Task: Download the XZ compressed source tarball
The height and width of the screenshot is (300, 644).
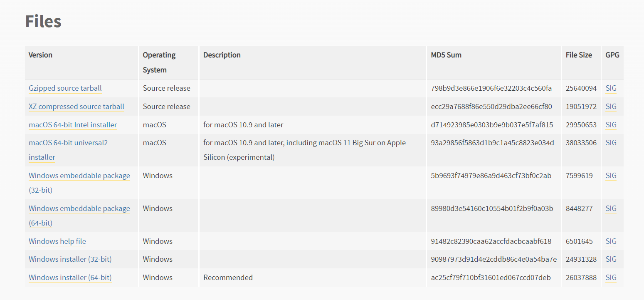Action: [x=76, y=107]
